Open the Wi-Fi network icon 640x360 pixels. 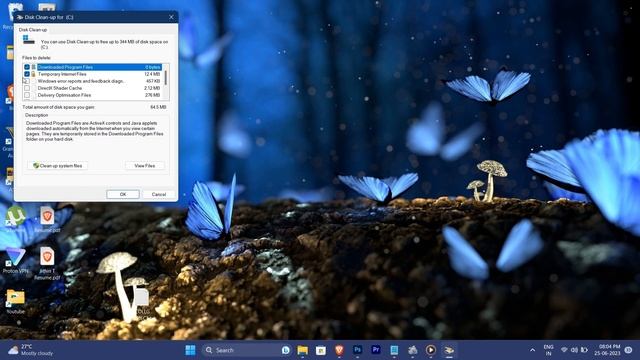(x=564, y=350)
